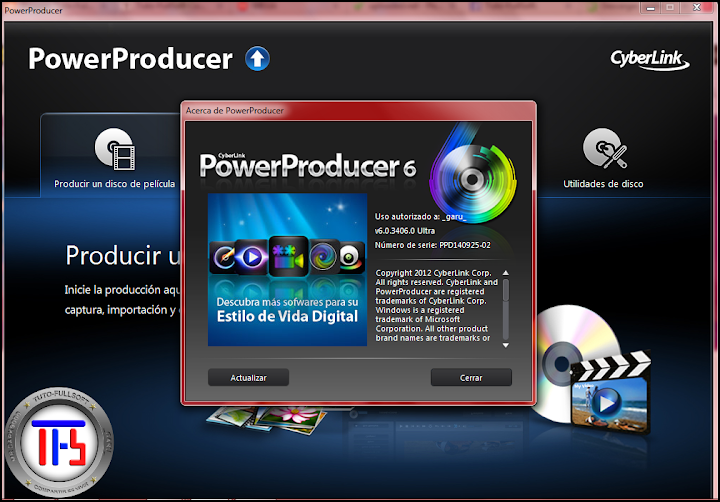The height and width of the screenshot is (502, 720).
Task: Click the photo stack thumbnails below the dialog
Action: 268,419
